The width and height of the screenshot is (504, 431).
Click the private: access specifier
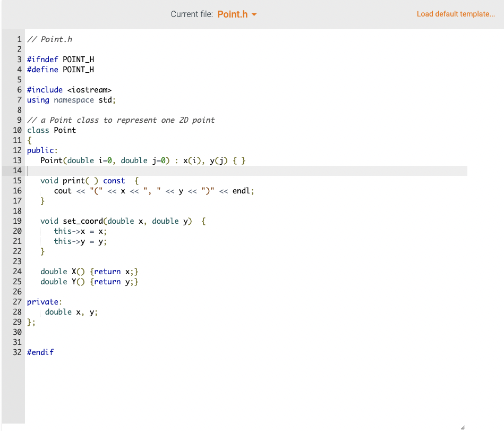point(44,301)
